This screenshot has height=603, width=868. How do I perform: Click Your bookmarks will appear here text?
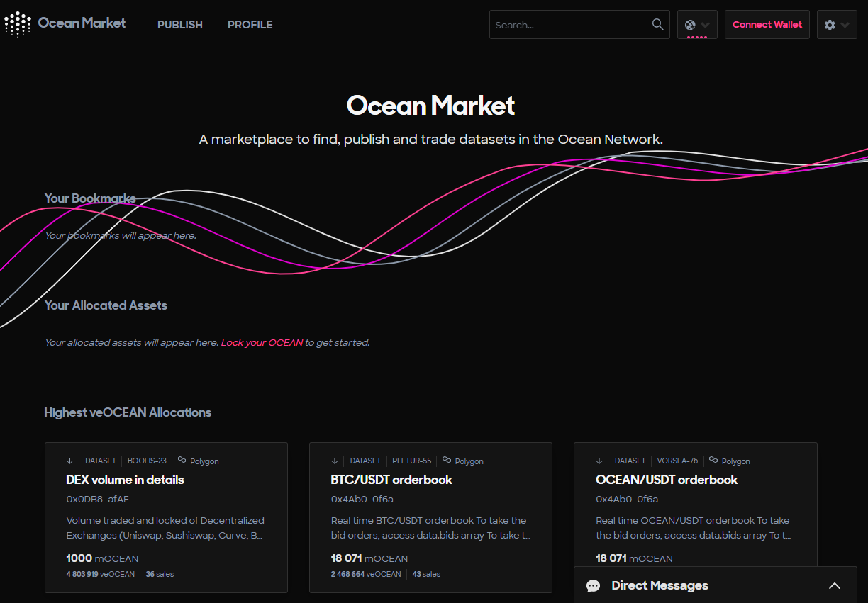point(121,235)
